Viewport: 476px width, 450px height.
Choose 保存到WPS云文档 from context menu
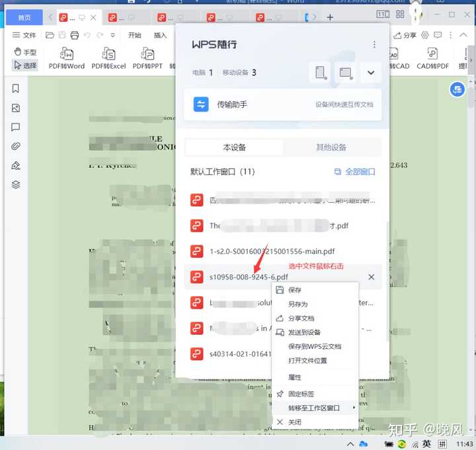(315, 346)
